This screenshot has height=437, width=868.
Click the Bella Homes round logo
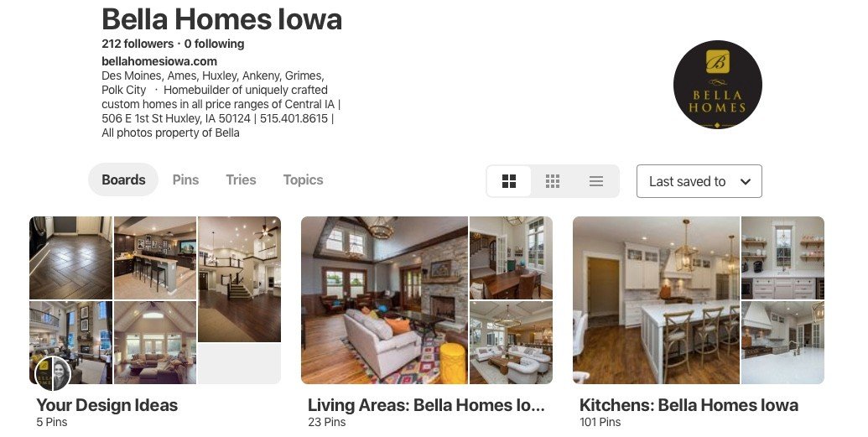pos(717,85)
